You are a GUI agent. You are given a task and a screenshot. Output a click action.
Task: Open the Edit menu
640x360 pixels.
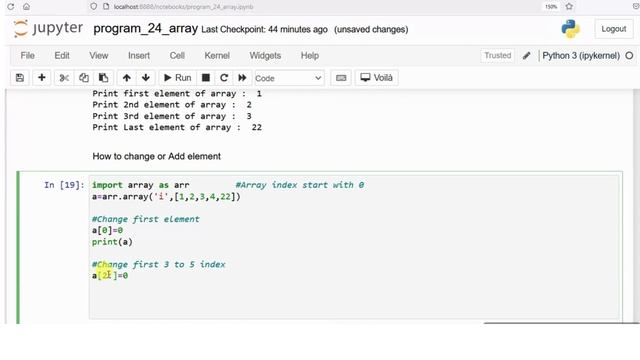[62, 56]
